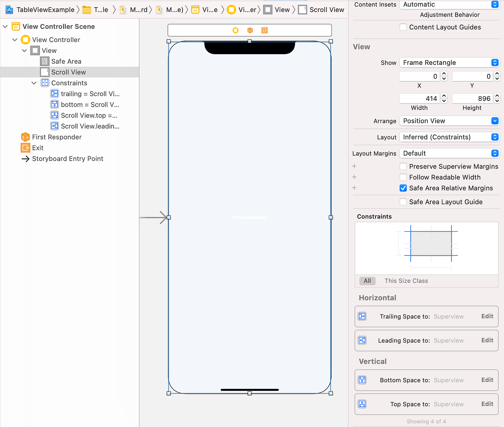The image size is (504, 427).
Task: Click the Exit icon in the outline
Action: tap(25, 148)
